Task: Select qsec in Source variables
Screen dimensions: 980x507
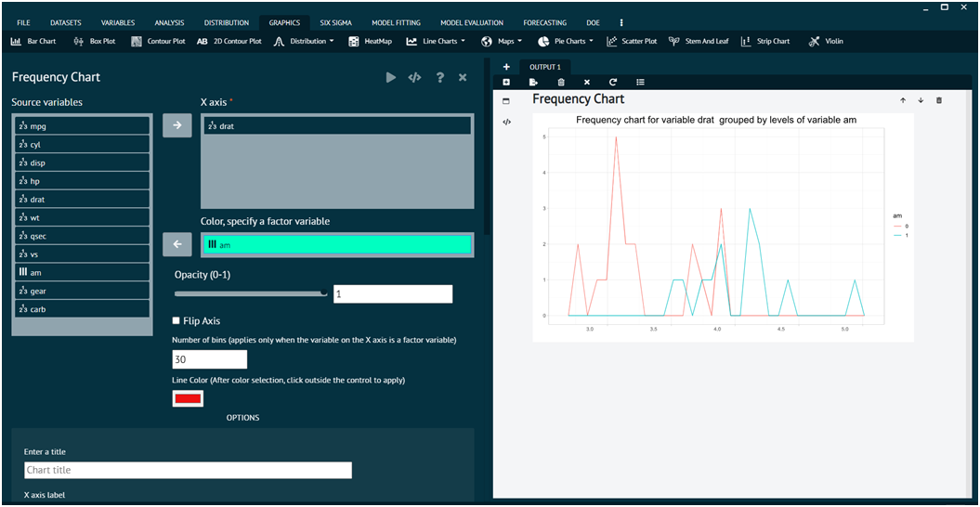Action: point(82,236)
